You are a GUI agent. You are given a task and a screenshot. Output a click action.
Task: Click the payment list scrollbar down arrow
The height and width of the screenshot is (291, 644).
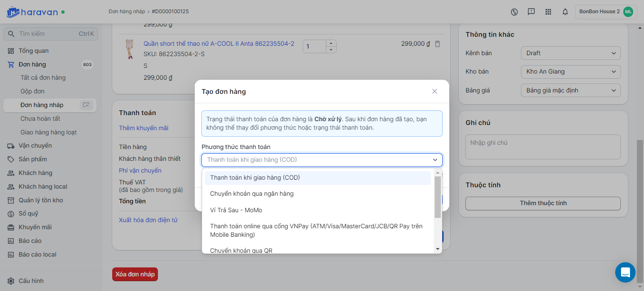(x=438, y=249)
